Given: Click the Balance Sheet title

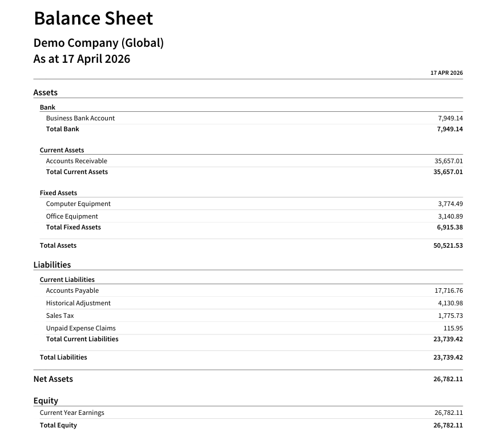Looking at the screenshot, I should point(93,18).
